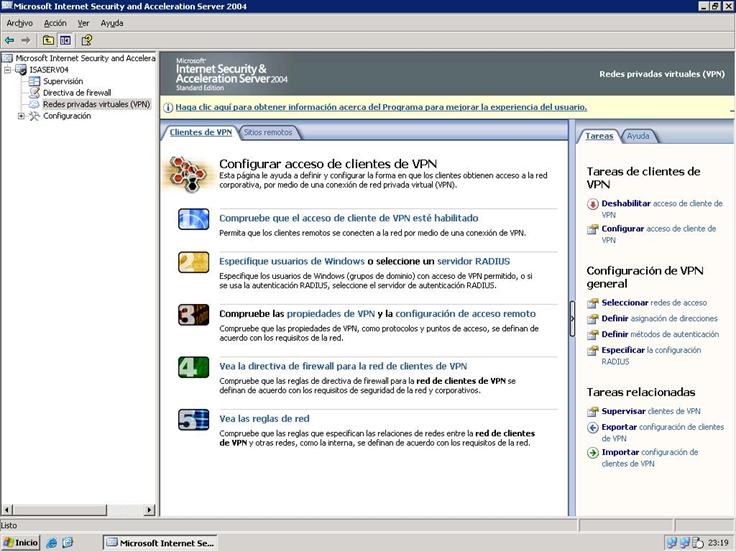Screen dimensions: 736x552
Task: Expand the Configuración tree node
Action: tap(21, 116)
